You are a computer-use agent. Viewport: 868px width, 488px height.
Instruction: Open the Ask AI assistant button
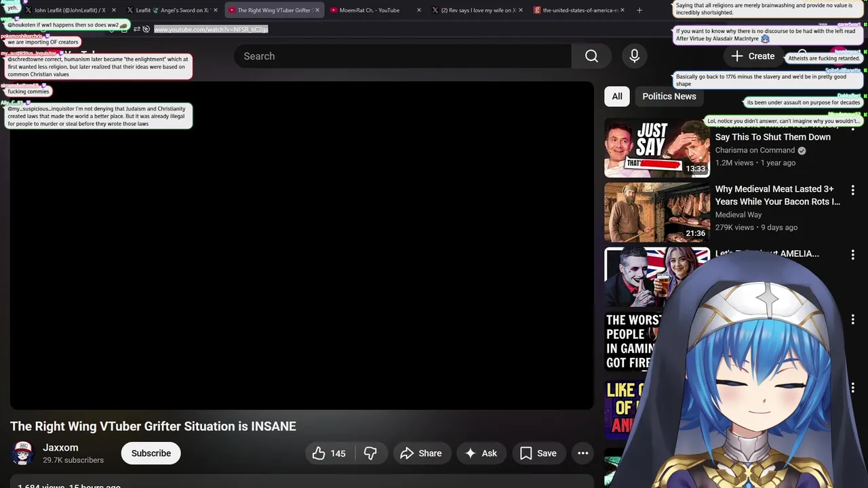pos(481,453)
